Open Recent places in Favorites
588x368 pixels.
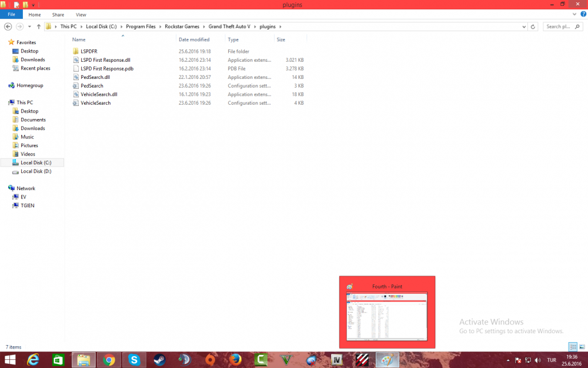click(35, 68)
